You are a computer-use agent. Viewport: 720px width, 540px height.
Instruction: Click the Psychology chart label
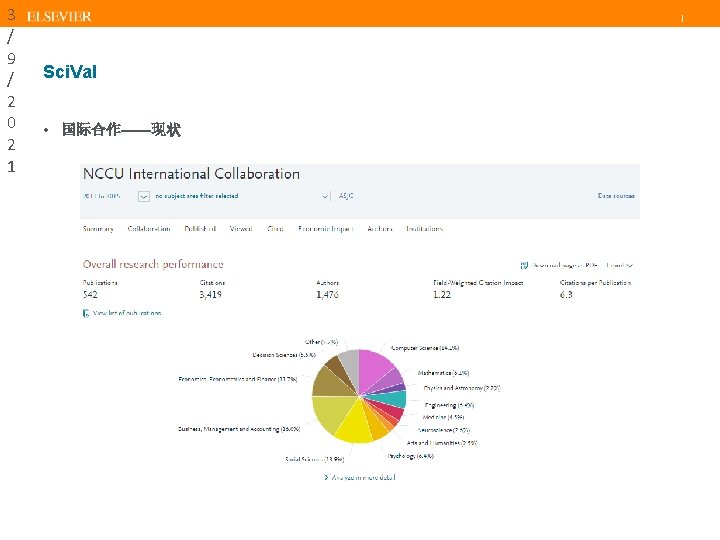[x=411, y=456]
